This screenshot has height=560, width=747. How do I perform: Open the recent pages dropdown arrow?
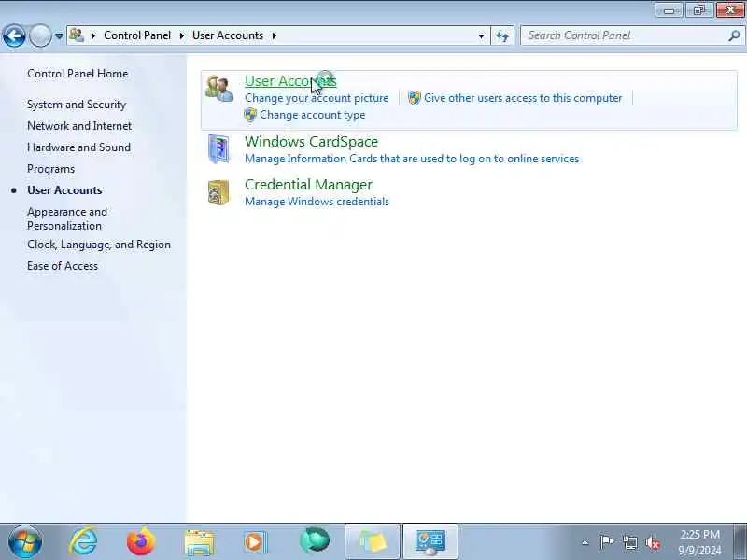pyautogui.click(x=59, y=35)
